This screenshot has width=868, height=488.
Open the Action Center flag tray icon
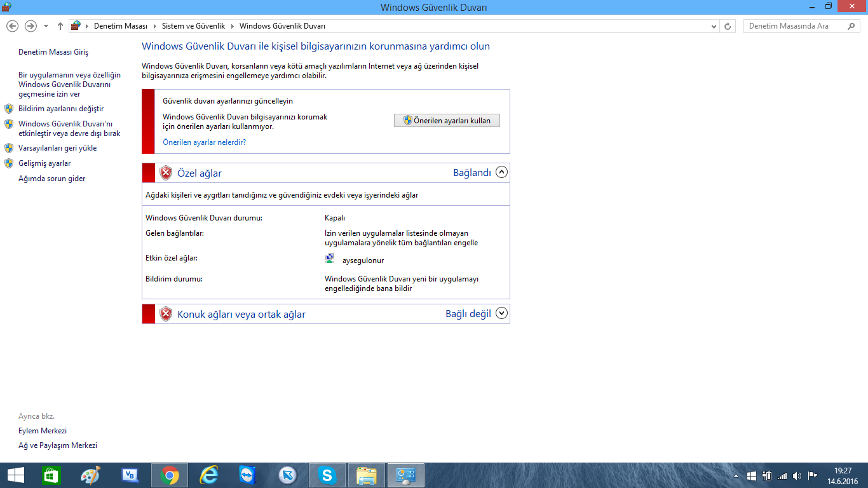pos(812,475)
